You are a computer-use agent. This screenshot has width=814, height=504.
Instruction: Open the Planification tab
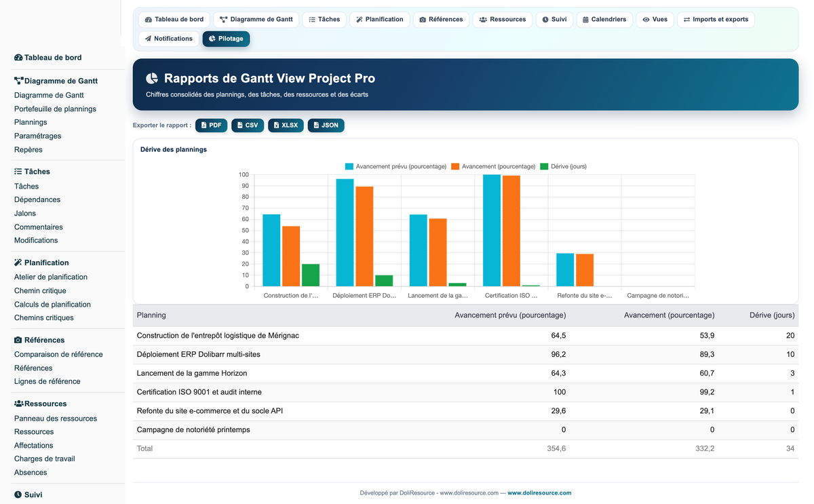pyautogui.click(x=380, y=19)
